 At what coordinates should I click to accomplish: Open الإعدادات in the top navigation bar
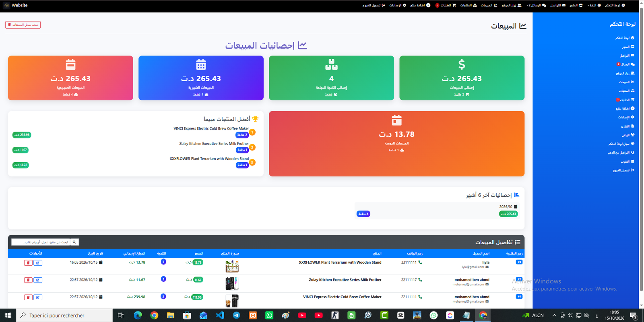coord(398,5)
